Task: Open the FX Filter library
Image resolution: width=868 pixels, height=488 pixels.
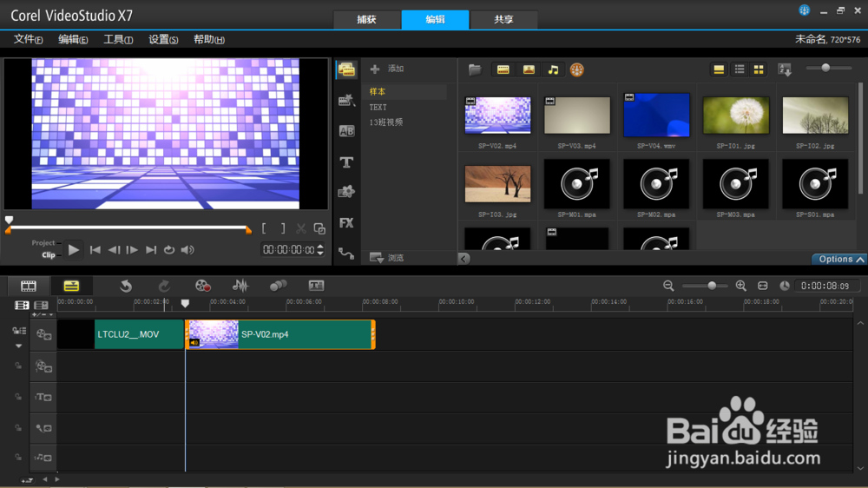Action: (x=346, y=222)
